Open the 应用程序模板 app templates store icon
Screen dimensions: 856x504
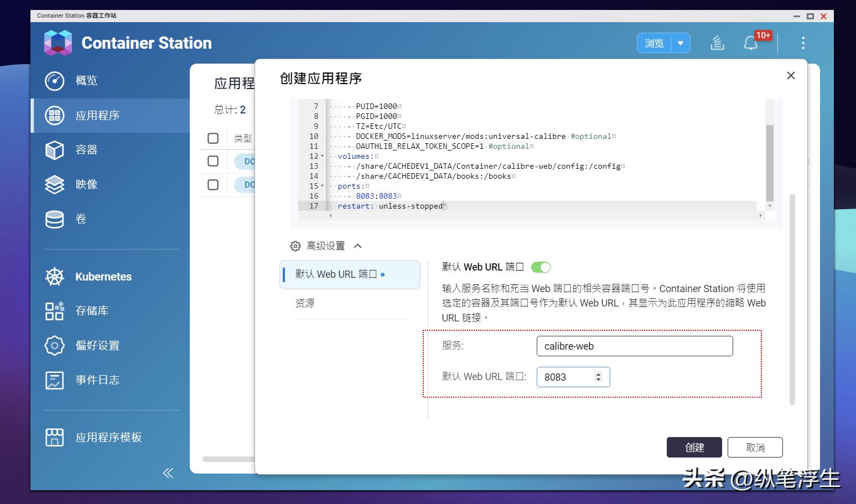tap(54, 437)
